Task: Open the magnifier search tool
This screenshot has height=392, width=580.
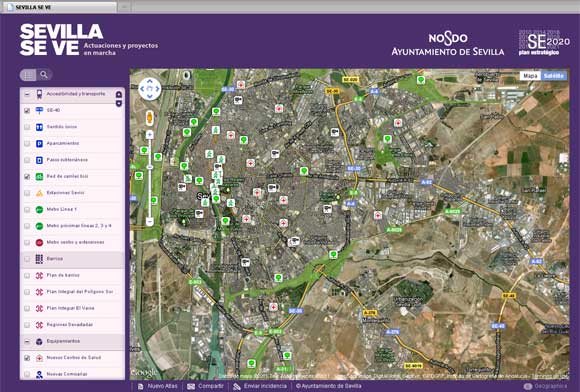Action: click(x=44, y=75)
